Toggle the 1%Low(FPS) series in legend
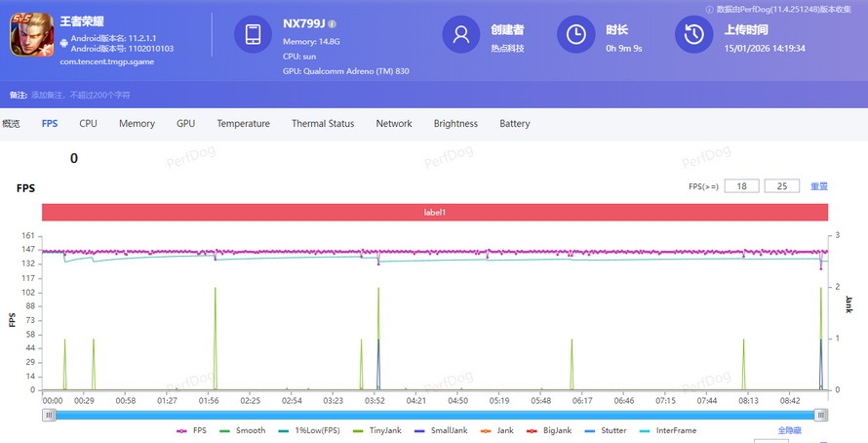This screenshot has height=443, width=868. coord(309,430)
